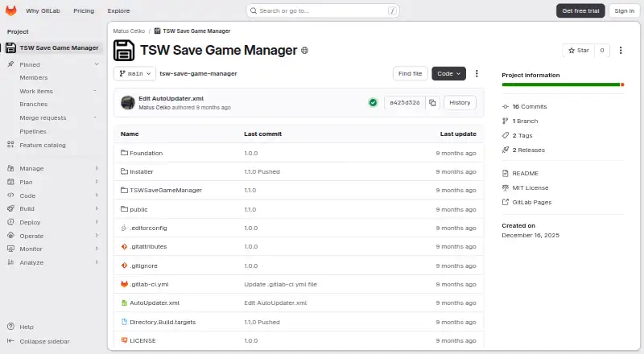
Task: Open Merge requests in sidebar
Action: click(x=43, y=117)
